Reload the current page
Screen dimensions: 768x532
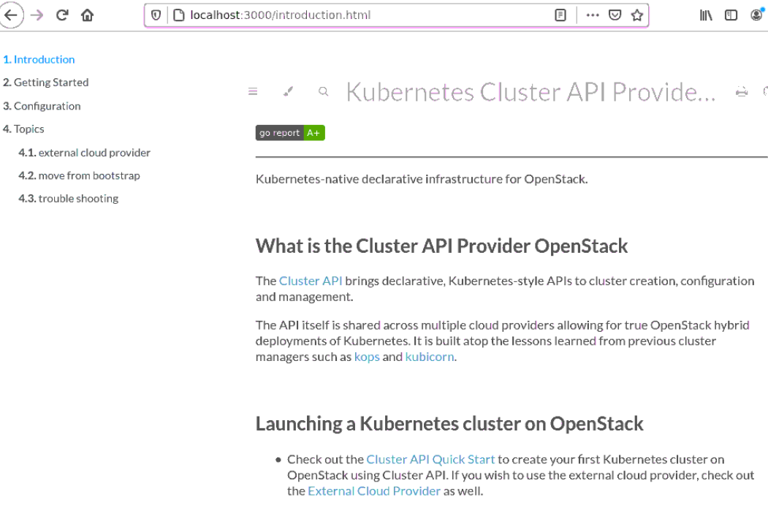[x=62, y=15]
